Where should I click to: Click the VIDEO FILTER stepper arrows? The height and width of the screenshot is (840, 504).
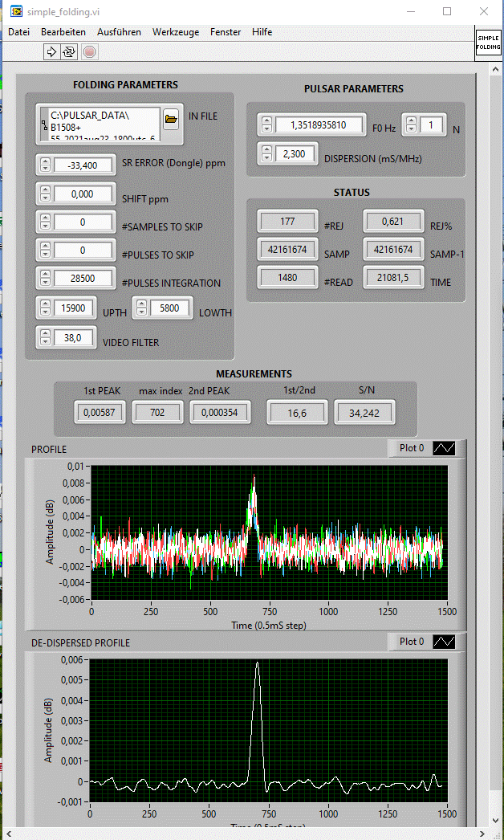[46, 337]
